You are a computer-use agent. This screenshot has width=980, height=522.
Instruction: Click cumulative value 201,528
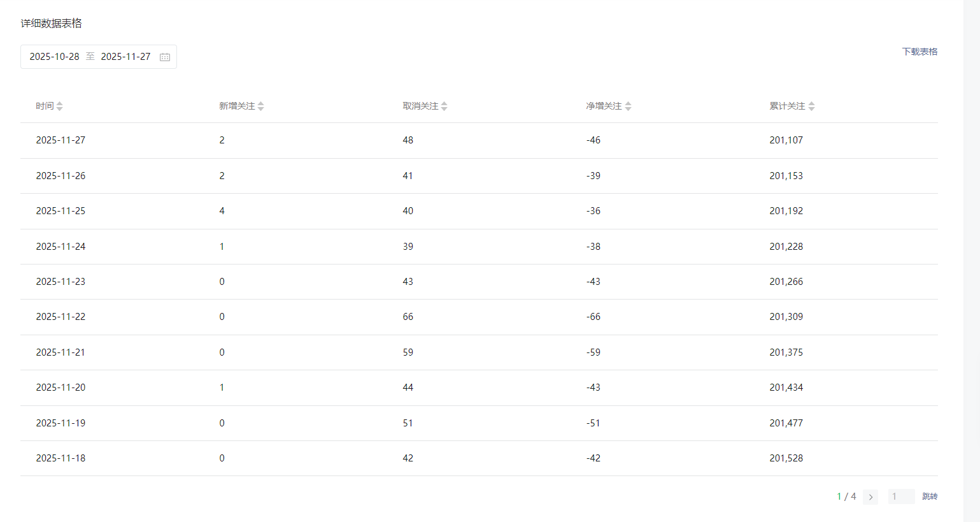(x=786, y=458)
